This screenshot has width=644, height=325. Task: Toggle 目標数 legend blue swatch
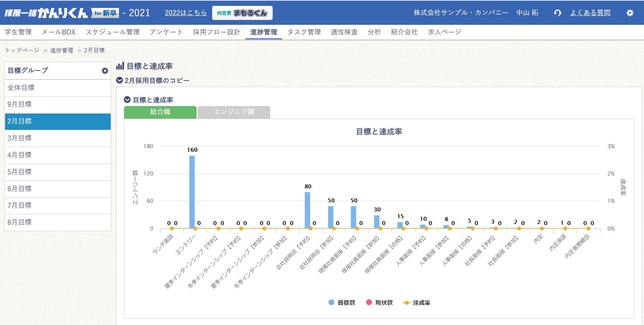[331, 302]
